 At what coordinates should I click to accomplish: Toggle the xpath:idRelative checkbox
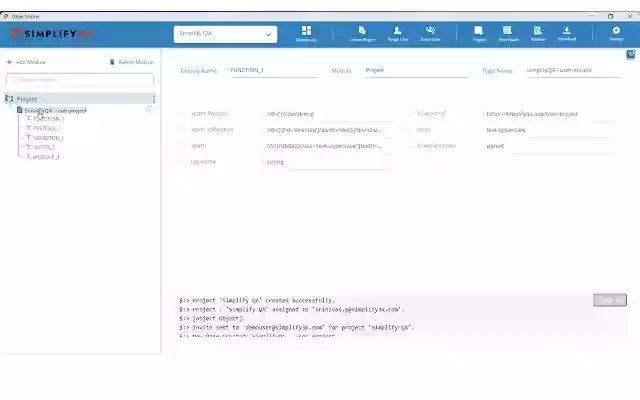tap(182, 129)
